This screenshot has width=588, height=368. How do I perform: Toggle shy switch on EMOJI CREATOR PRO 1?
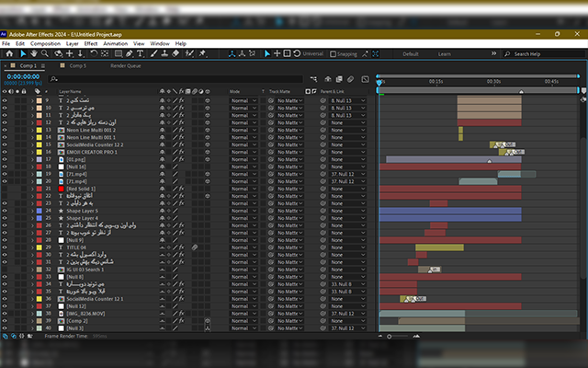coord(162,152)
